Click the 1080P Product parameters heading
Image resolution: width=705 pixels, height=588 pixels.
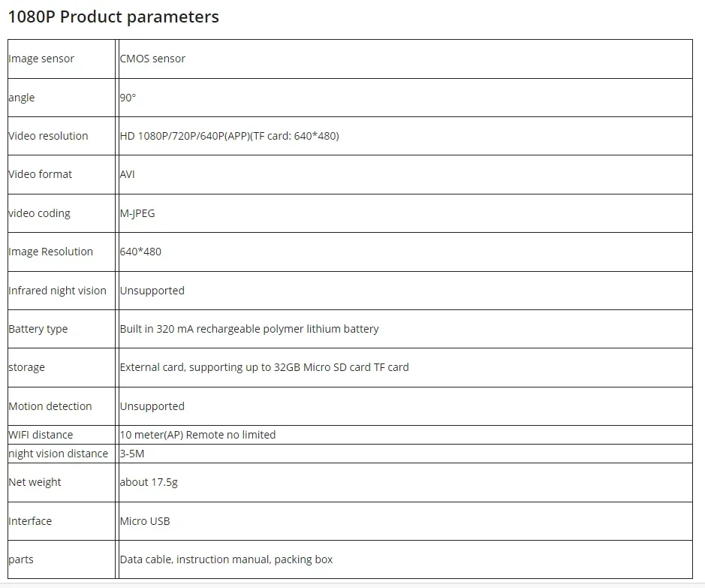[113, 17]
